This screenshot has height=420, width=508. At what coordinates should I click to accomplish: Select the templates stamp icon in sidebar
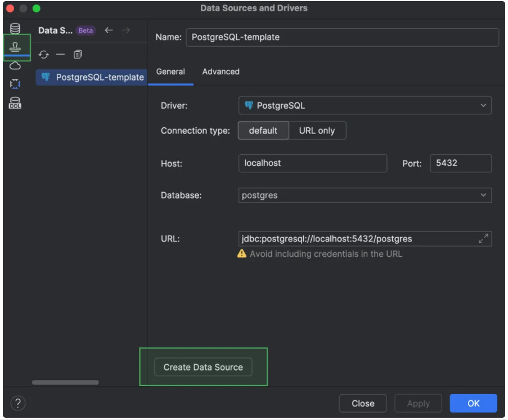point(16,47)
